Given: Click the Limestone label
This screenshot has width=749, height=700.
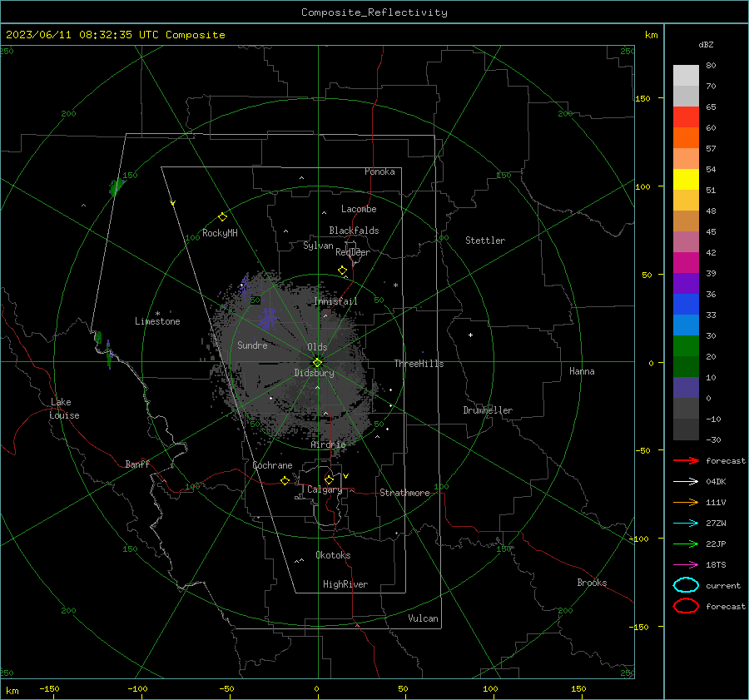Looking at the screenshot, I should 157,321.
